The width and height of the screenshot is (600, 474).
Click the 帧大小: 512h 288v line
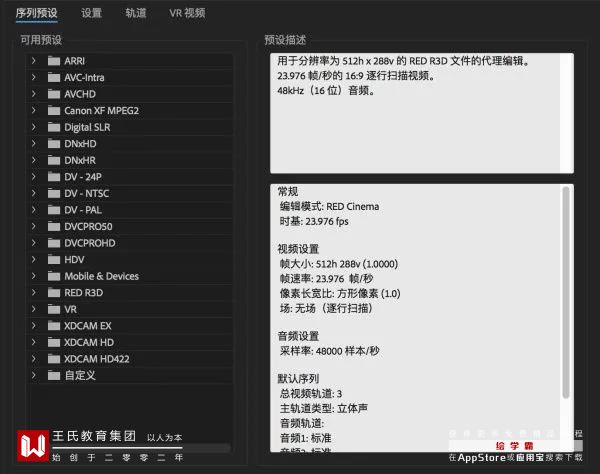tap(339, 264)
